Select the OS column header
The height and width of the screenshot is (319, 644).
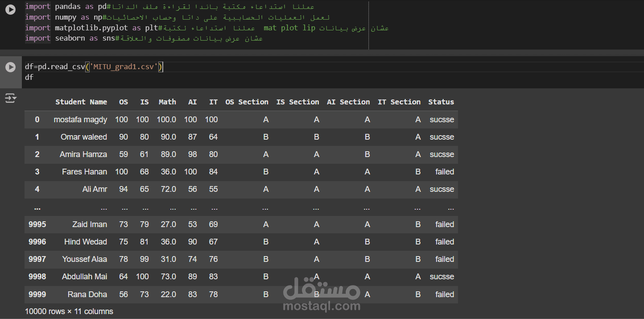[x=124, y=102]
